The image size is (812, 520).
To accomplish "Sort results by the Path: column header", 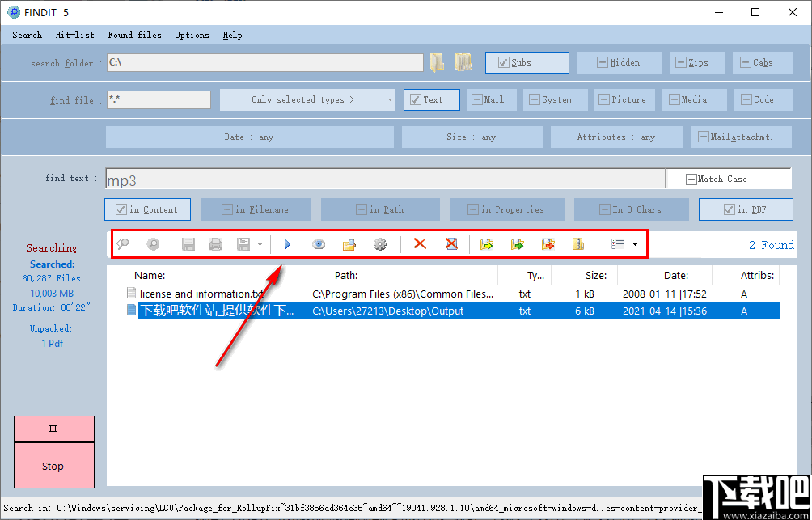I will 346,276.
